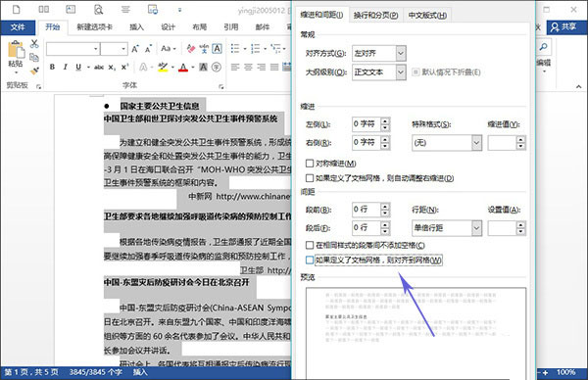This screenshot has height=380, width=588.
Task: Switch to the 布局 ribbon tab
Action: click(x=200, y=27)
